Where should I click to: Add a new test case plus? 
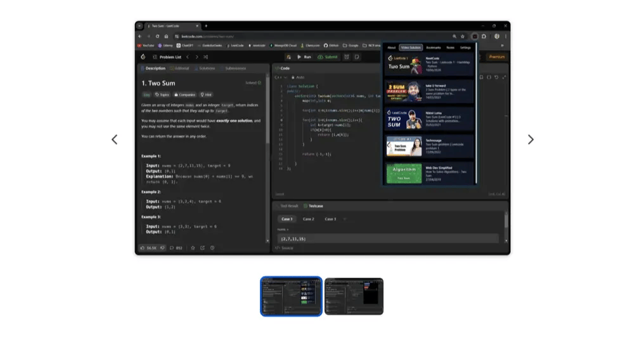click(345, 219)
